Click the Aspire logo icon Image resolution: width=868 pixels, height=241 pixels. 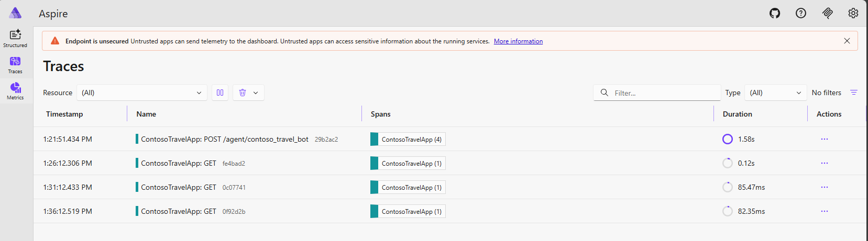click(x=16, y=13)
